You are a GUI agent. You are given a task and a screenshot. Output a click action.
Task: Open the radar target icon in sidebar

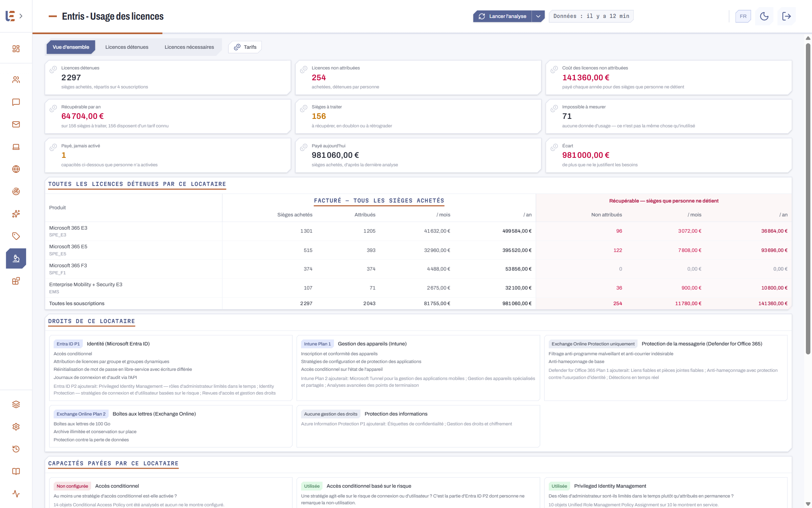click(x=16, y=191)
